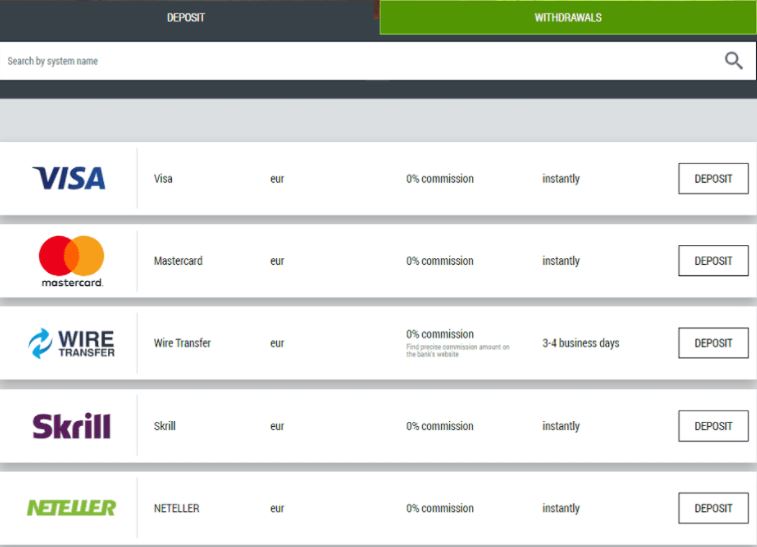Select the Visa logo
The height and width of the screenshot is (547, 757).
click(69, 178)
